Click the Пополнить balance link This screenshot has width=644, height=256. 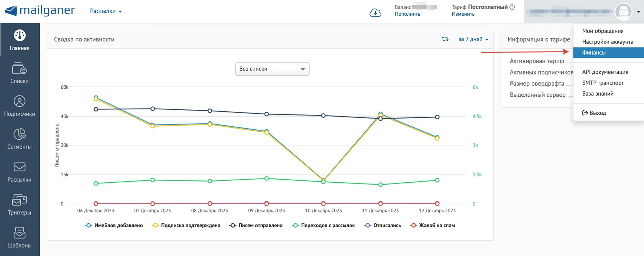point(407,14)
